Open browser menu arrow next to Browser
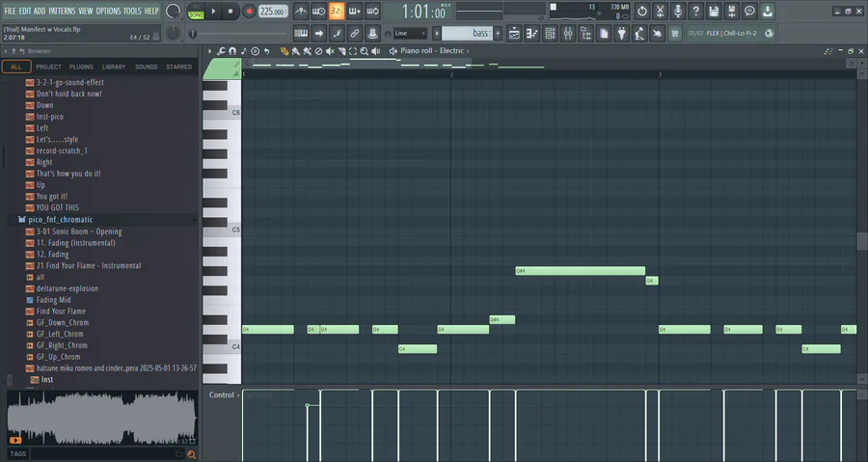The width and height of the screenshot is (868, 462). pos(6,51)
